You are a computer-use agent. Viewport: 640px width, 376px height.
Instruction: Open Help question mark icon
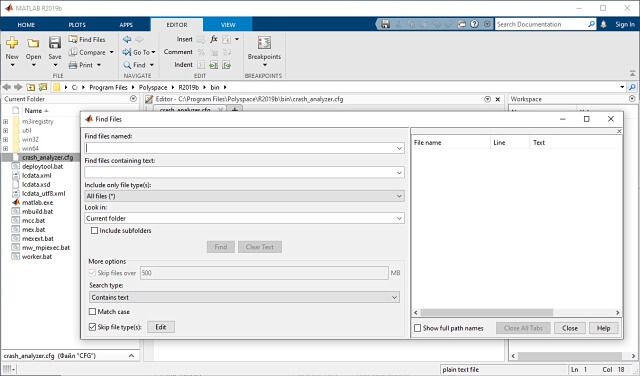point(474,24)
